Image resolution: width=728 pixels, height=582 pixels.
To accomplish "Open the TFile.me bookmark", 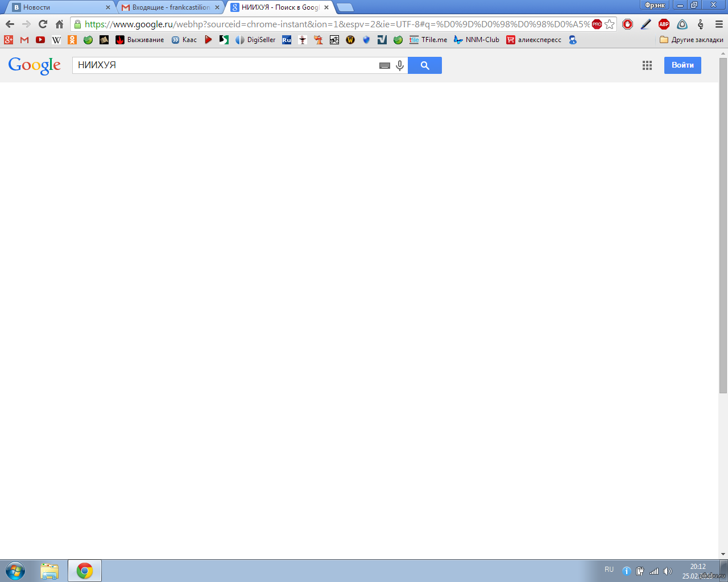I will (428, 40).
